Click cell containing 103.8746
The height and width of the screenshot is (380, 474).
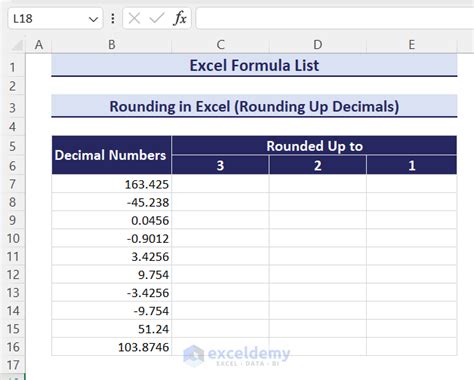click(x=112, y=347)
